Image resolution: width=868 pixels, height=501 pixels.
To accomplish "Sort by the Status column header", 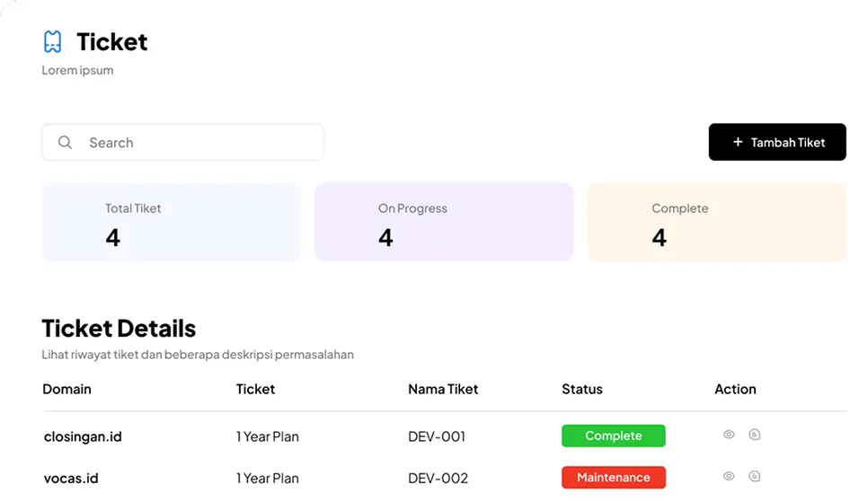I will (x=581, y=389).
